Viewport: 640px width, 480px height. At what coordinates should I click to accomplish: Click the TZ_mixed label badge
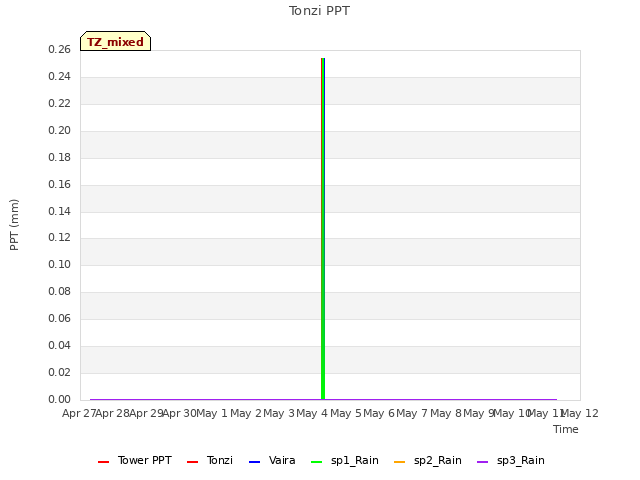[x=116, y=41]
